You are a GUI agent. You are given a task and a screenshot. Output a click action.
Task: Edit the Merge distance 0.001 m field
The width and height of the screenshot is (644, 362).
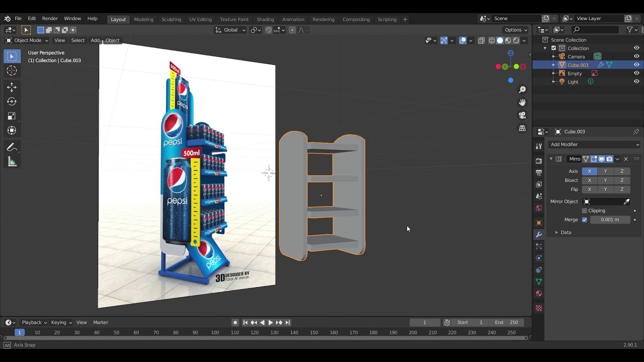(x=610, y=220)
